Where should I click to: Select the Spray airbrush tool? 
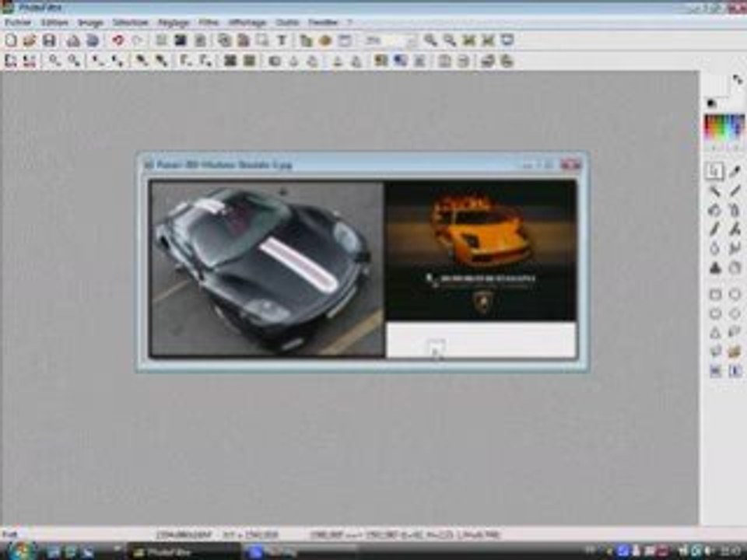click(x=735, y=210)
